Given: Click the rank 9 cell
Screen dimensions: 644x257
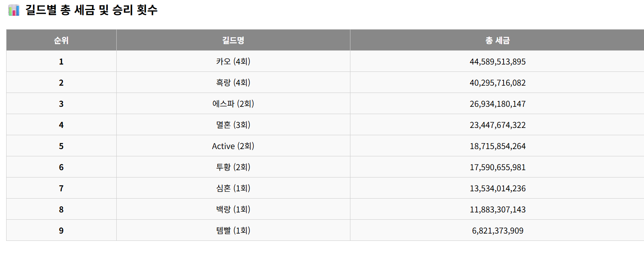Looking at the screenshot, I should (x=61, y=230).
